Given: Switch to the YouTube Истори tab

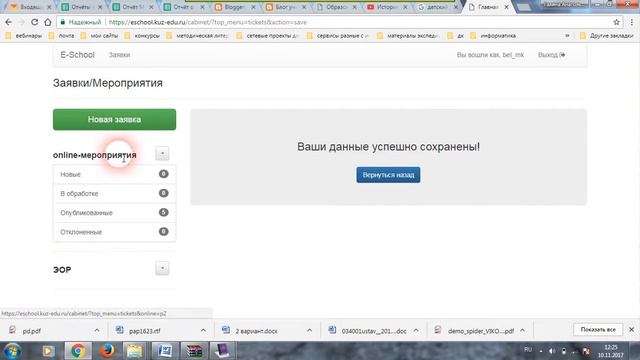Looking at the screenshot, I should (x=387, y=7).
